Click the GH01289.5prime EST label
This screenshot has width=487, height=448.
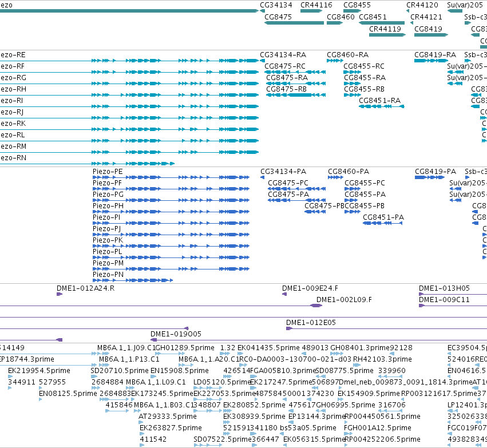pos(184,348)
